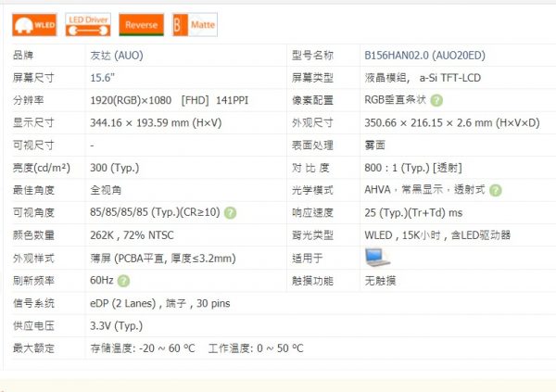Click the 背光类型 label
Viewport: 556px width, 392px height.
pos(312,235)
